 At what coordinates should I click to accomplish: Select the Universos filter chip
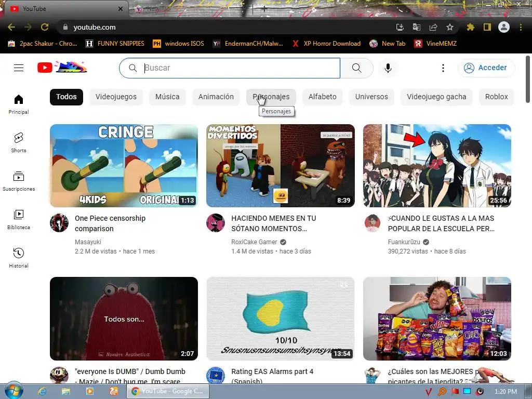(x=371, y=97)
